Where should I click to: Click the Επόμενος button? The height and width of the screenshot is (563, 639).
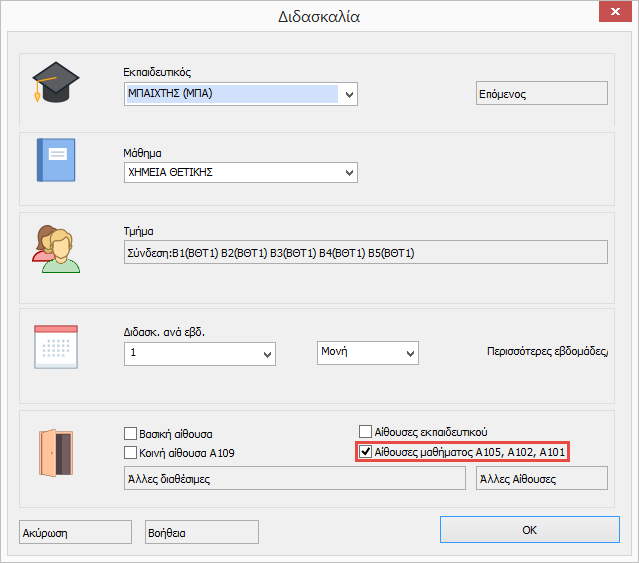point(539,94)
